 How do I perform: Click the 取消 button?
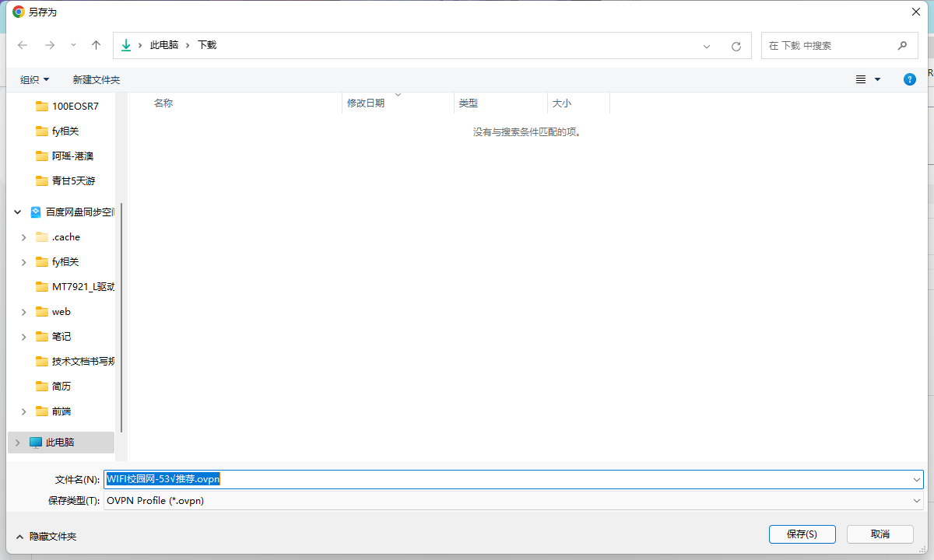point(880,534)
